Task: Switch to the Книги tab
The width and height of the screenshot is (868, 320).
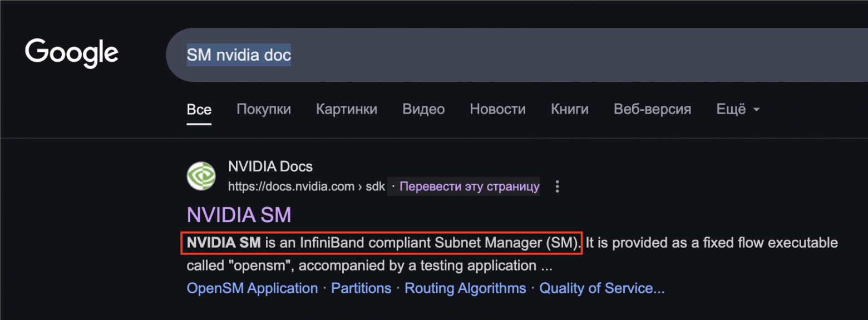Action: 570,110
